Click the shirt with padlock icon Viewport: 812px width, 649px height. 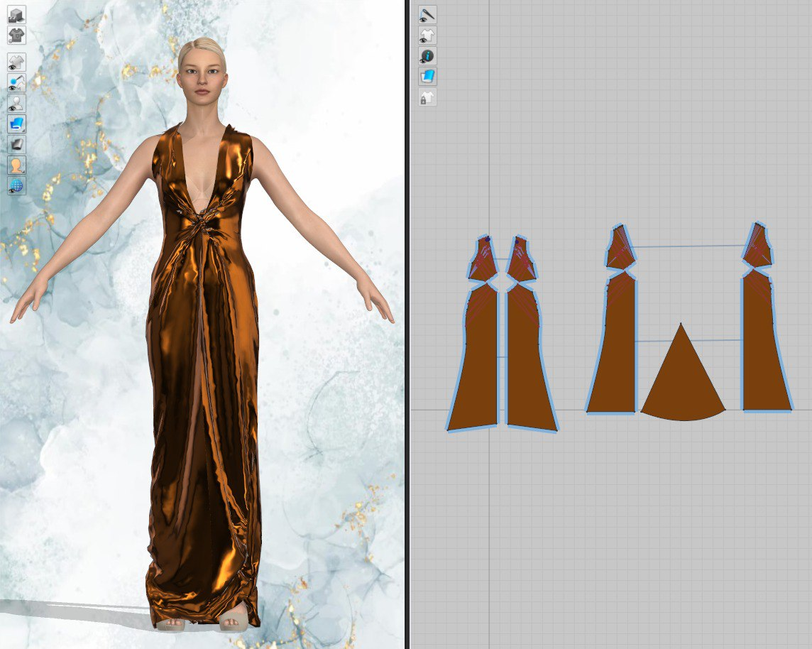(427, 97)
